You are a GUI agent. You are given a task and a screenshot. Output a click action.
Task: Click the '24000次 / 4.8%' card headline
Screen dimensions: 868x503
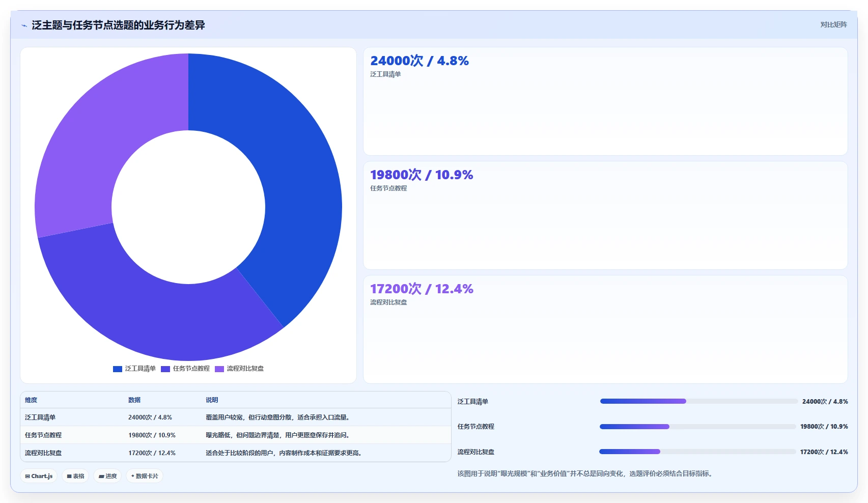click(419, 61)
